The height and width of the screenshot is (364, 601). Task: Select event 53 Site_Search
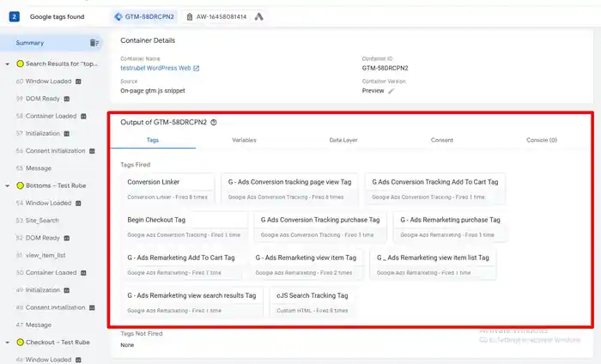(38, 221)
